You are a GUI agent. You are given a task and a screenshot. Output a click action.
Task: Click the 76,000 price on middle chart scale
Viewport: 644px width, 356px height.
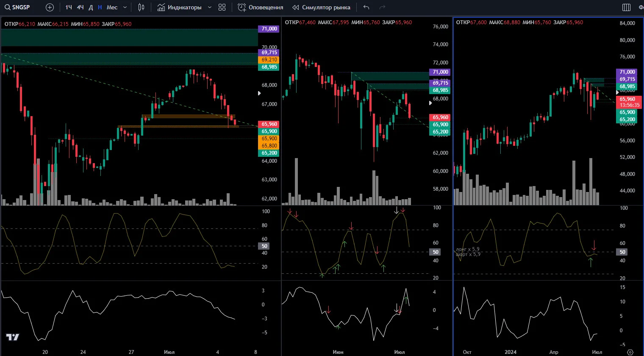pyautogui.click(x=440, y=26)
